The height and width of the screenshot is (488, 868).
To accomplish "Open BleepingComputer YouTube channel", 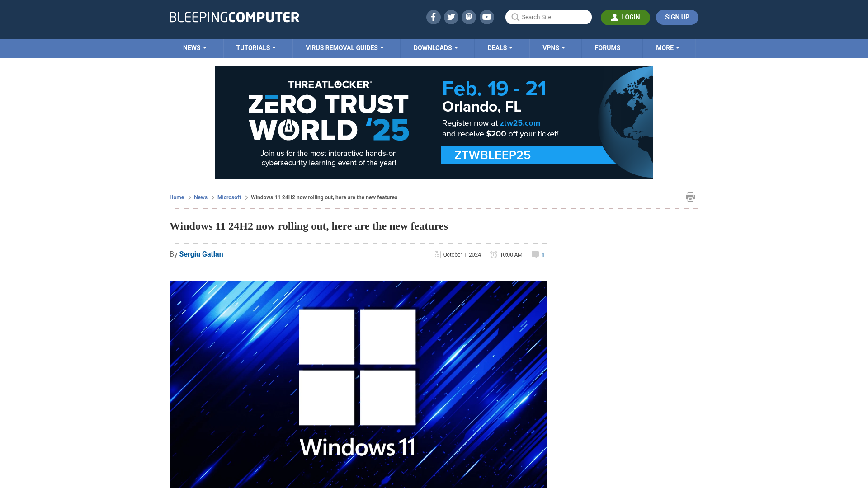I will pyautogui.click(x=487, y=17).
